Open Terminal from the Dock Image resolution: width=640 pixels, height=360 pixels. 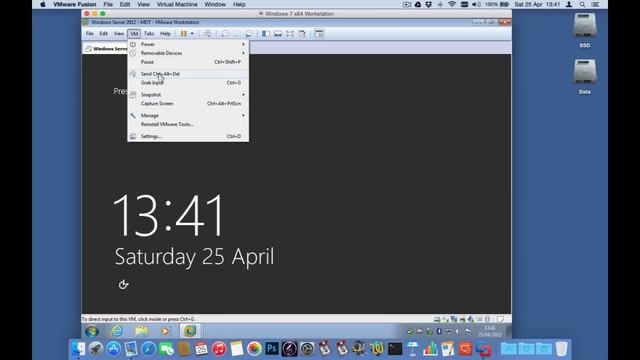[x=395, y=349]
